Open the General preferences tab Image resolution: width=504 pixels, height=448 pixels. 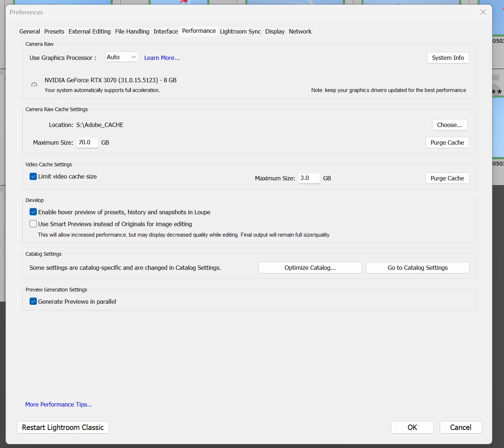30,31
